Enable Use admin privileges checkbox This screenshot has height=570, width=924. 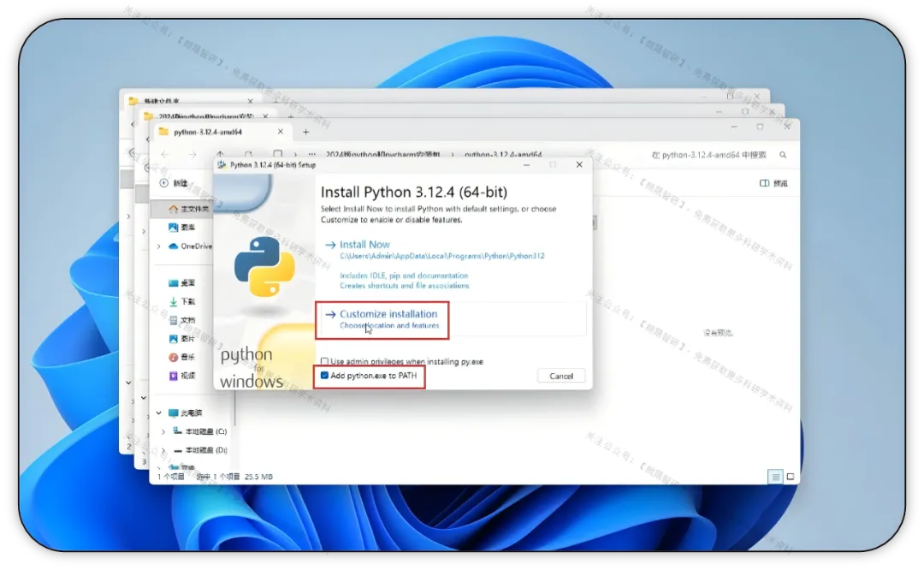325,361
